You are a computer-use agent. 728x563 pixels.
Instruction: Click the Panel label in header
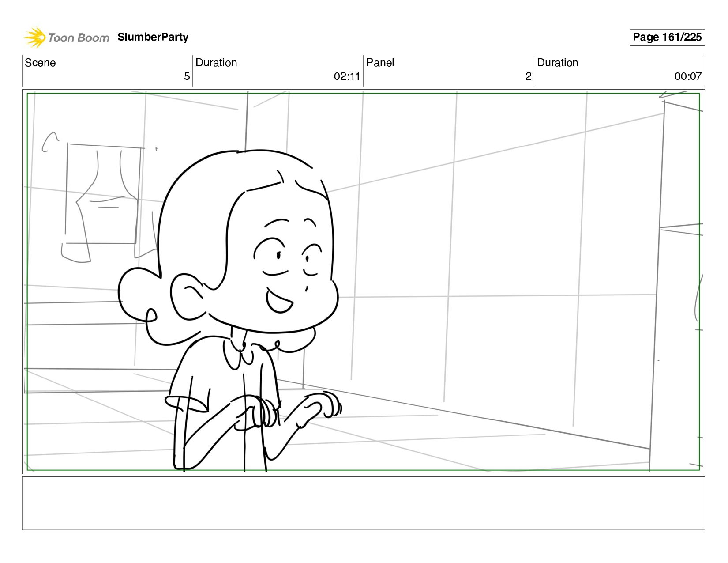click(x=380, y=63)
